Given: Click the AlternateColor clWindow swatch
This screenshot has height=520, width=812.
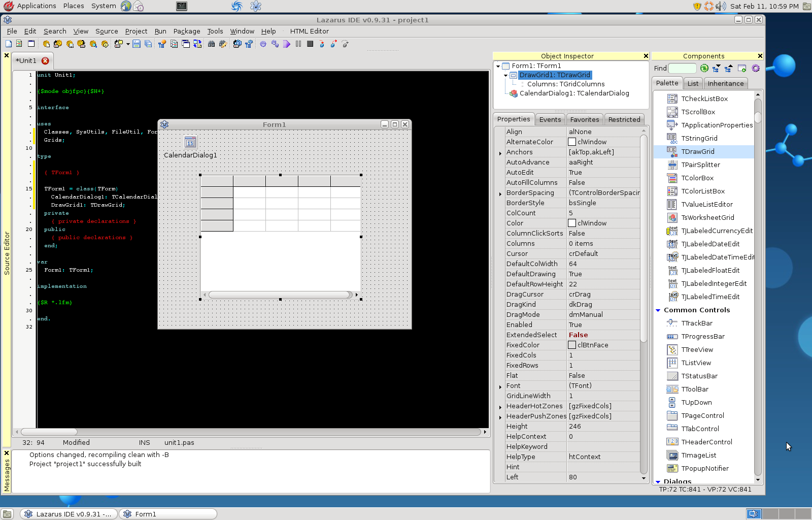Looking at the screenshot, I should coord(572,142).
